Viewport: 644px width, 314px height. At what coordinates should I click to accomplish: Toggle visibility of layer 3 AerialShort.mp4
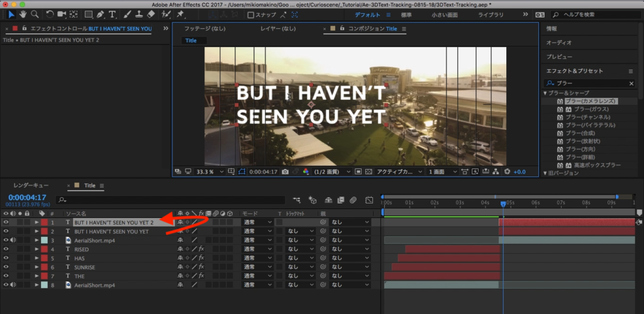6,241
